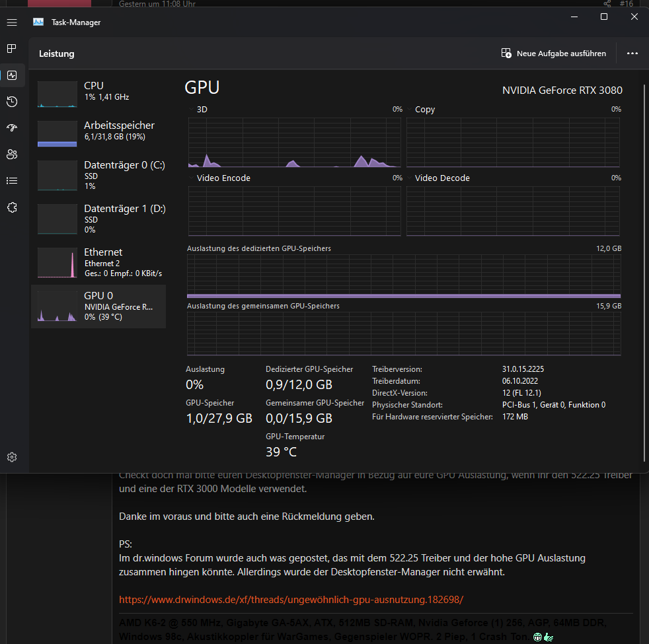Screen dimensions: 649x644
Task: Click the Ethernet mini graph thumbnail
Action: (x=57, y=263)
